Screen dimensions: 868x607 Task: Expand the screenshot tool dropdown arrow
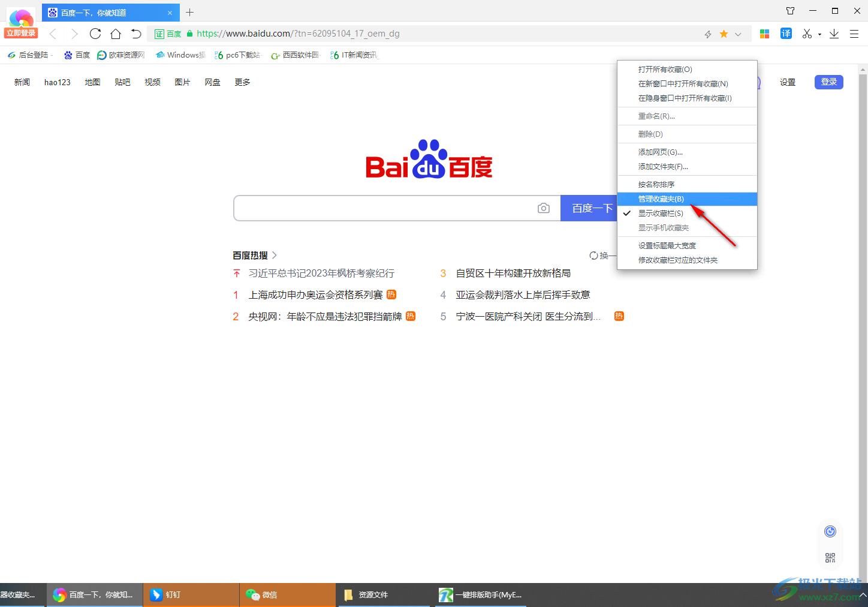(819, 34)
